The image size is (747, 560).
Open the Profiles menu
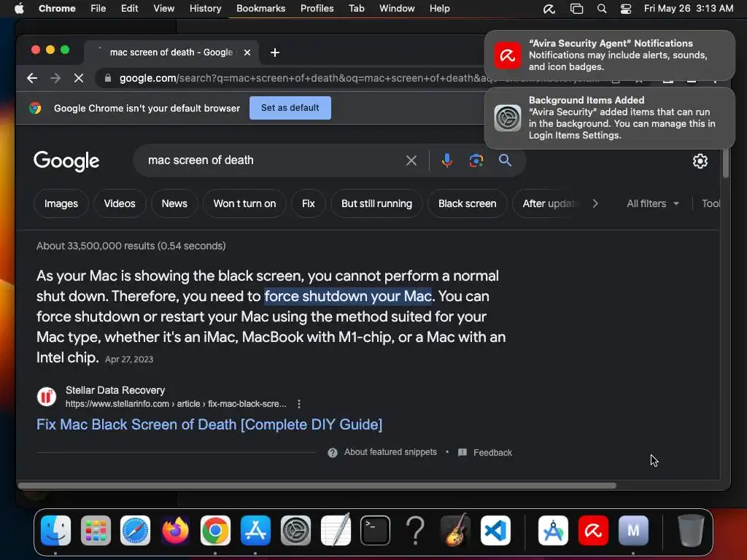click(317, 9)
